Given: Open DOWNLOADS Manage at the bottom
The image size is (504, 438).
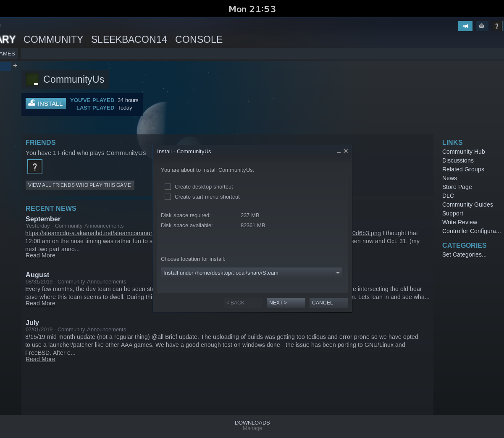Looking at the screenshot, I should click(x=252, y=425).
